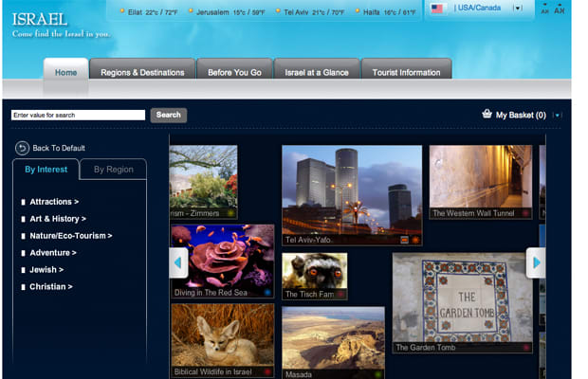Click the Jewish bullet icon
The height and width of the screenshot is (379, 588).
click(x=24, y=270)
